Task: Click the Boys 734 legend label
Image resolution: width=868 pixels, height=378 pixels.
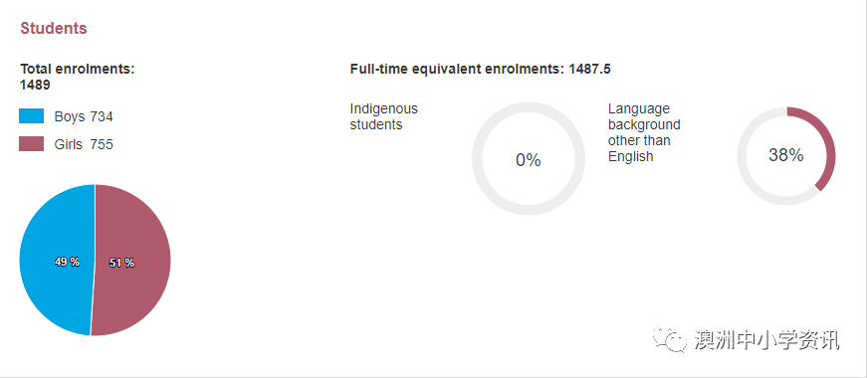Action: tap(84, 116)
